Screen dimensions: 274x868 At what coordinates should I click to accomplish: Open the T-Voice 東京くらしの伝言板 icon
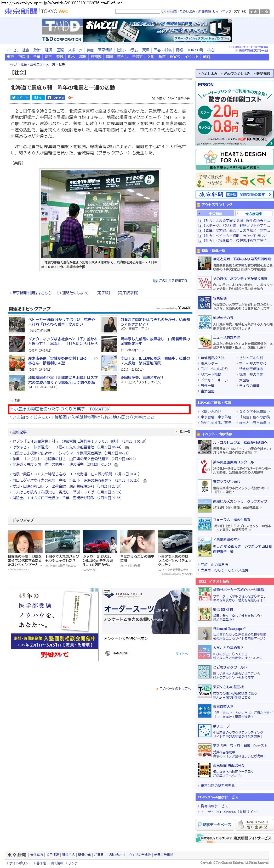click(204, 691)
